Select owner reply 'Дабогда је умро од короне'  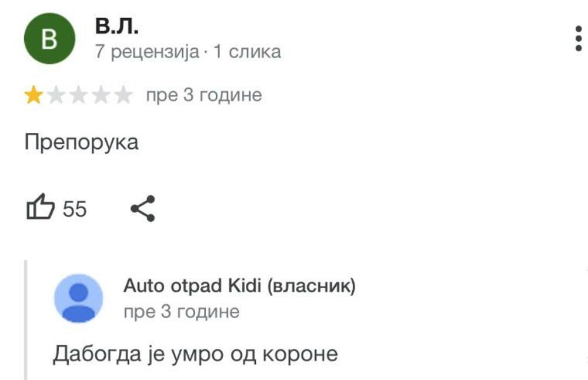(x=195, y=355)
